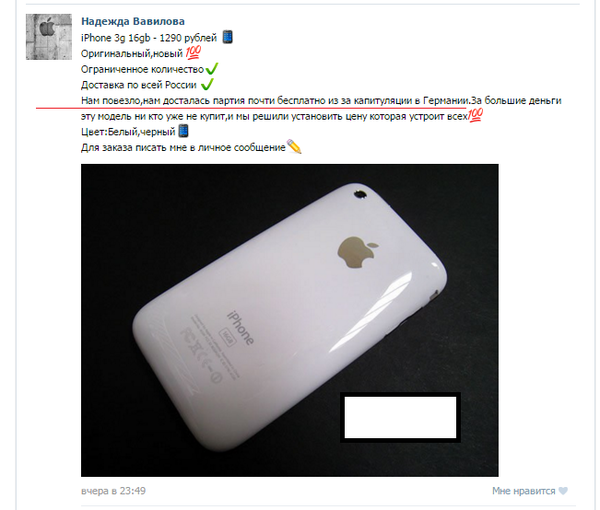Click green checkmark after Доставка по всей России
Image resolution: width=600 pixels, height=510 pixels.
tap(207, 84)
